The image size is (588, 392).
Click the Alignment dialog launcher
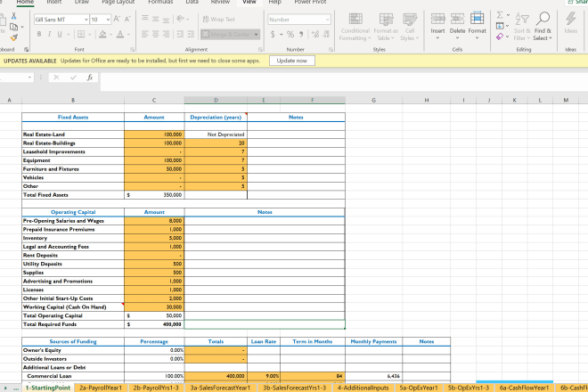click(x=260, y=50)
